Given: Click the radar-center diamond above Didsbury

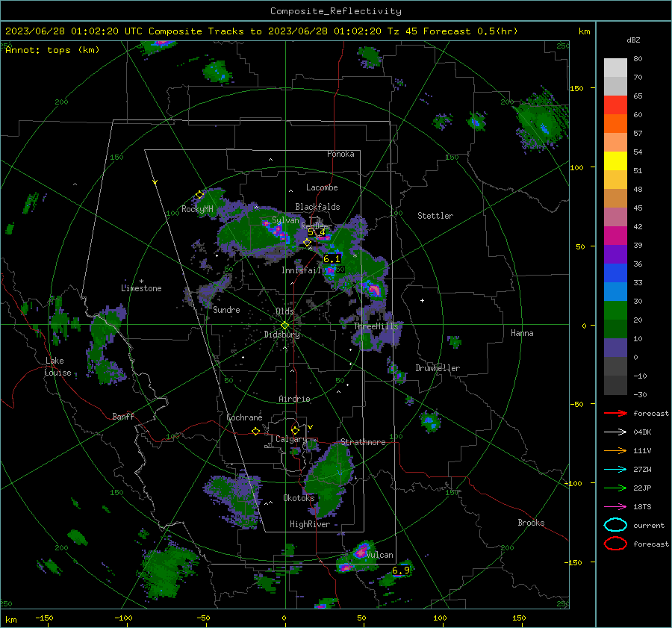Looking at the screenshot, I should [x=284, y=326].
